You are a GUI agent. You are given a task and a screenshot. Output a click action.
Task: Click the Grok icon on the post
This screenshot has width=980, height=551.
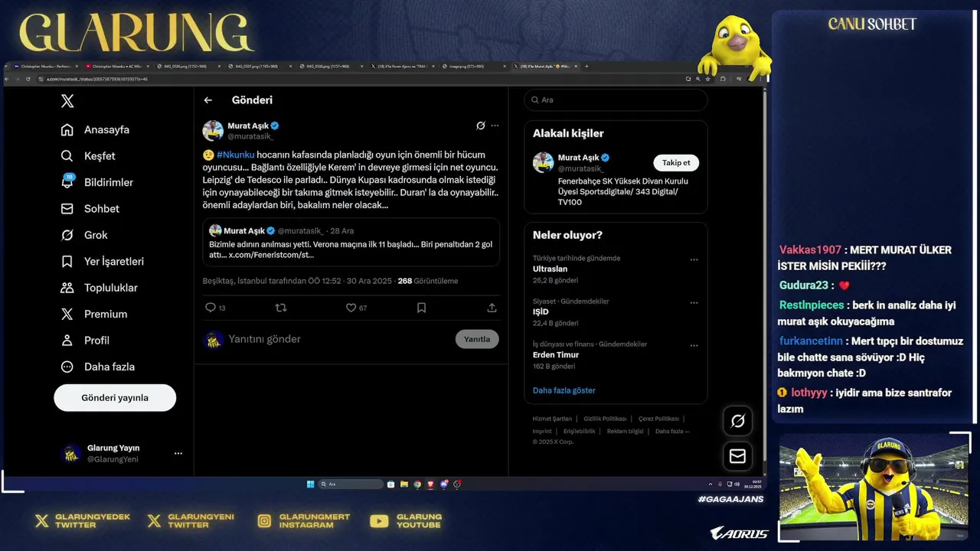[481, 126]
